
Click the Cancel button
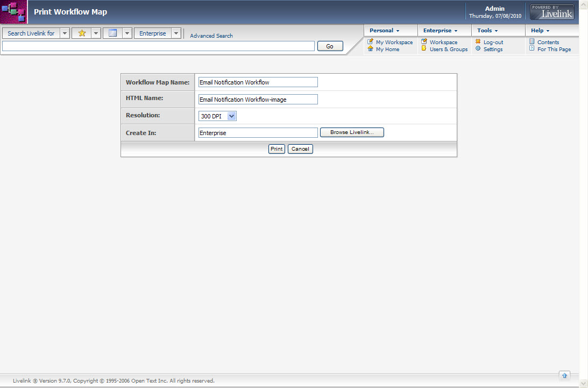(x=300, y=149)
